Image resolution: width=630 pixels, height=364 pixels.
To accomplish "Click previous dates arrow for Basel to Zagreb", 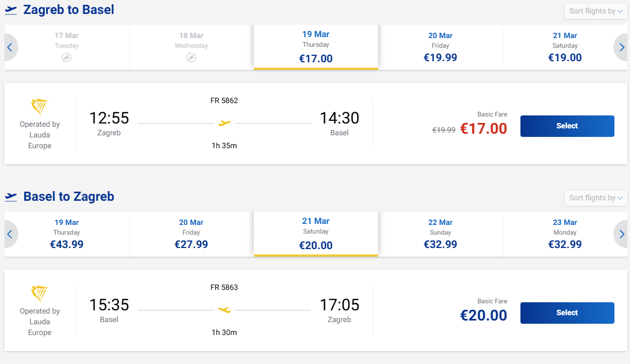I will (x=10, y=234).
